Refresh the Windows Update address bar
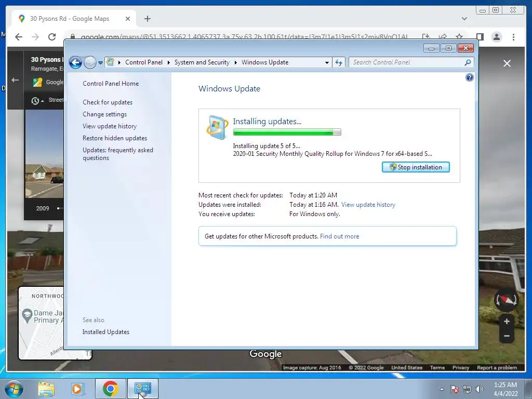The width and height of the screenshot is (532, 399). 339,62
